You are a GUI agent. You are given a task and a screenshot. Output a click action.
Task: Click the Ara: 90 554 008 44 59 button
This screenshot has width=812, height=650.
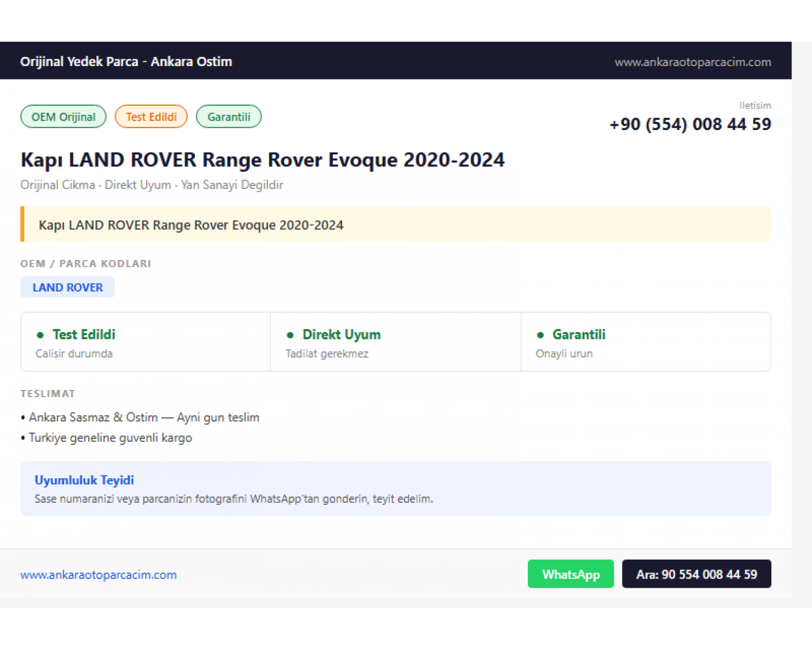pyautogui.click(x=696, y=574)
